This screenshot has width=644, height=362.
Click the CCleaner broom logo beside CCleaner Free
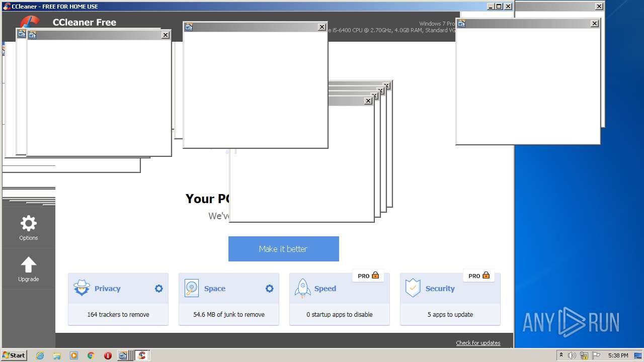(31, 22)
